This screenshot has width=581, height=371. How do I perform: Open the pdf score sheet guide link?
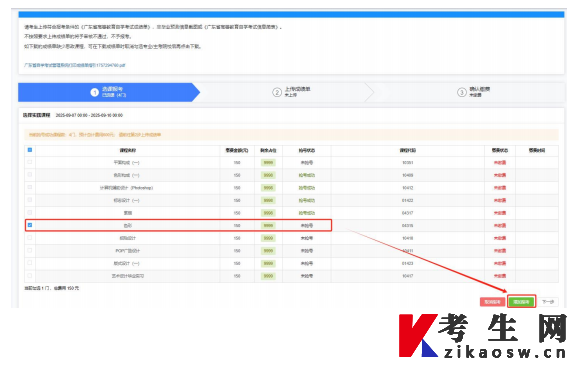[74, 65]
